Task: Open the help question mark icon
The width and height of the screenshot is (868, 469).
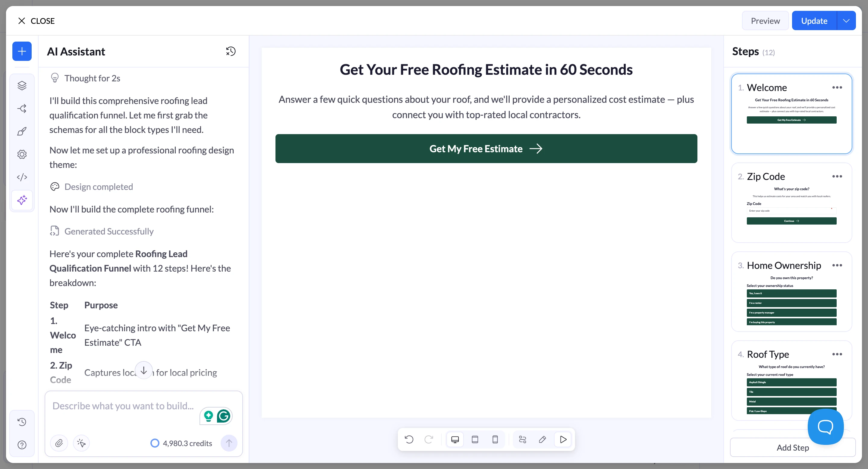Action: (22, 445)
